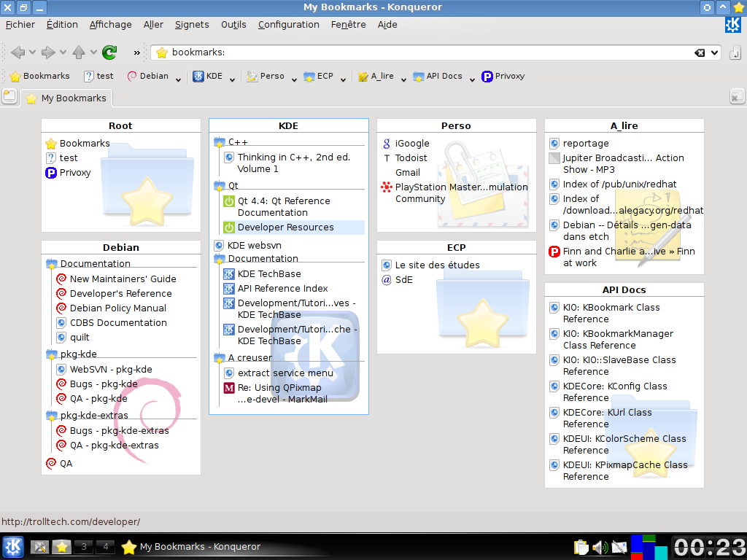Viewport: 747px width, 560px height.
Task: Expand the KDE bookmark folder dropdown in toolbar
Action: tap(232, 79)
